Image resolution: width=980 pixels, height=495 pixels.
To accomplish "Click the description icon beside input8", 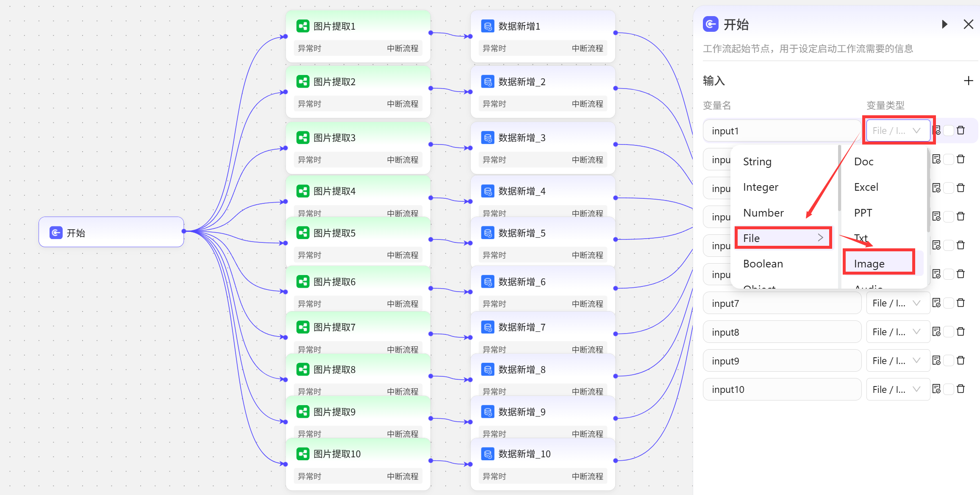I will point(936,331).
